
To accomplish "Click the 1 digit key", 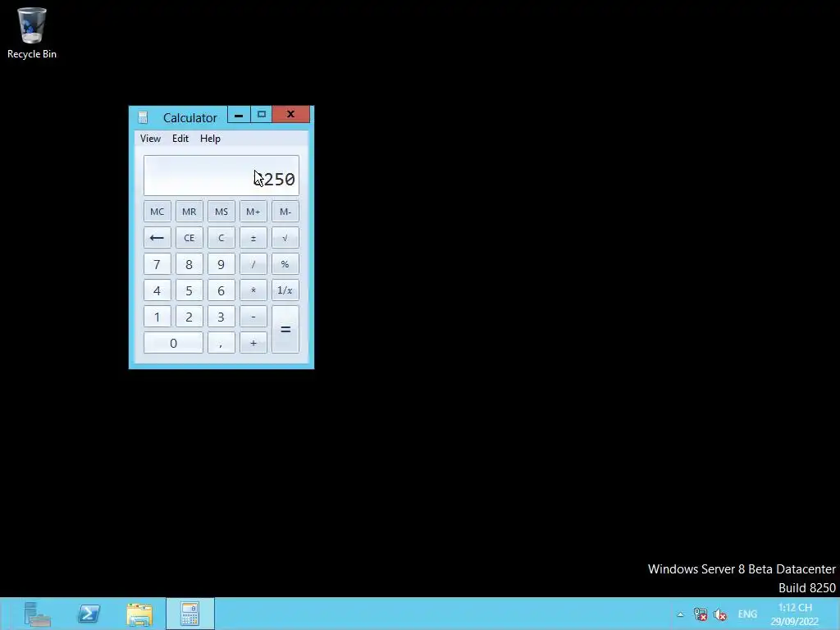I will (157, 317).
